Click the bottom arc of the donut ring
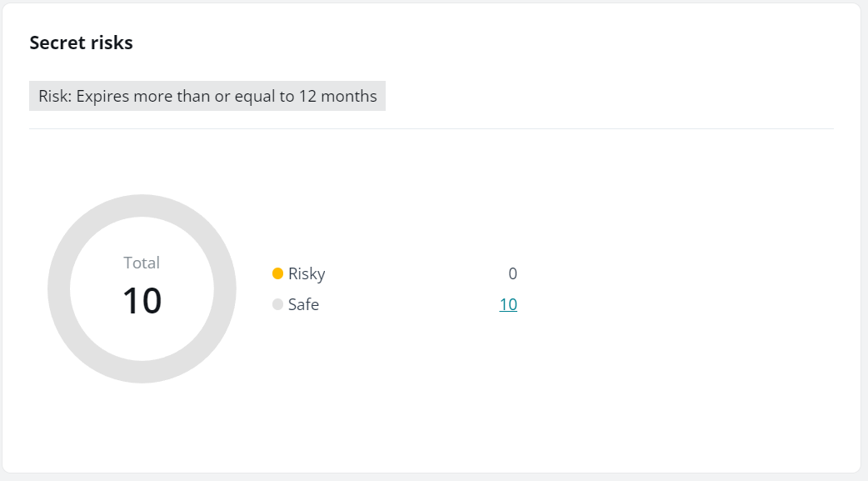 pos(142,373)
